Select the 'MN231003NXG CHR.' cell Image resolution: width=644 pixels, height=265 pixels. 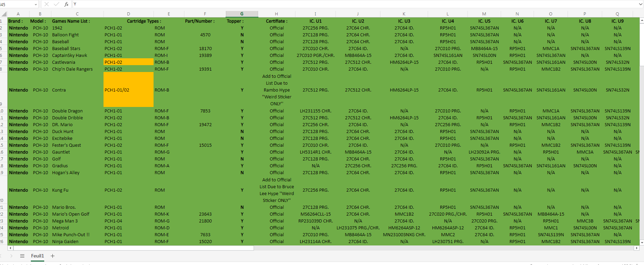tap(404, 234)
